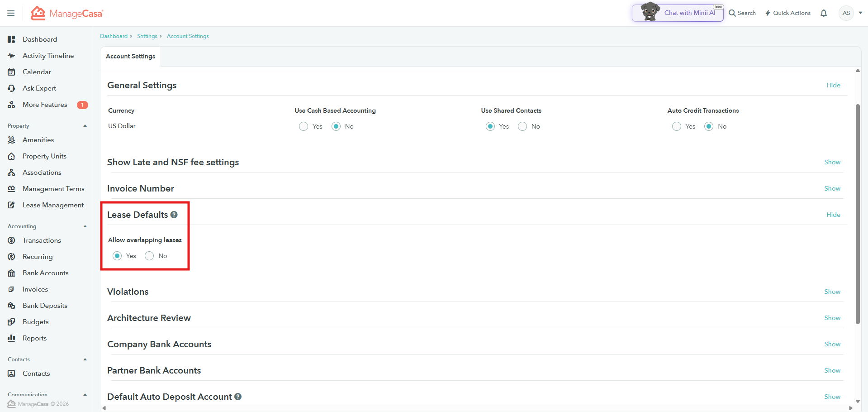868x412 pixels.
Task: Show the Violations section
Action: tap(832, 292)
